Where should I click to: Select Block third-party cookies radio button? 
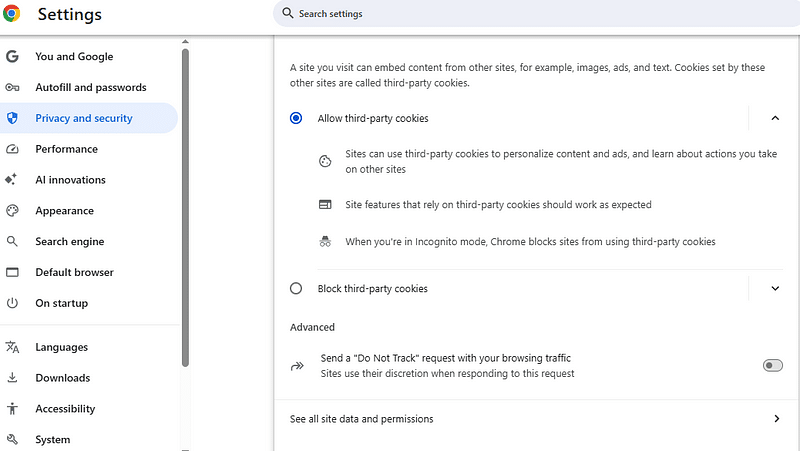click(296, 289)
